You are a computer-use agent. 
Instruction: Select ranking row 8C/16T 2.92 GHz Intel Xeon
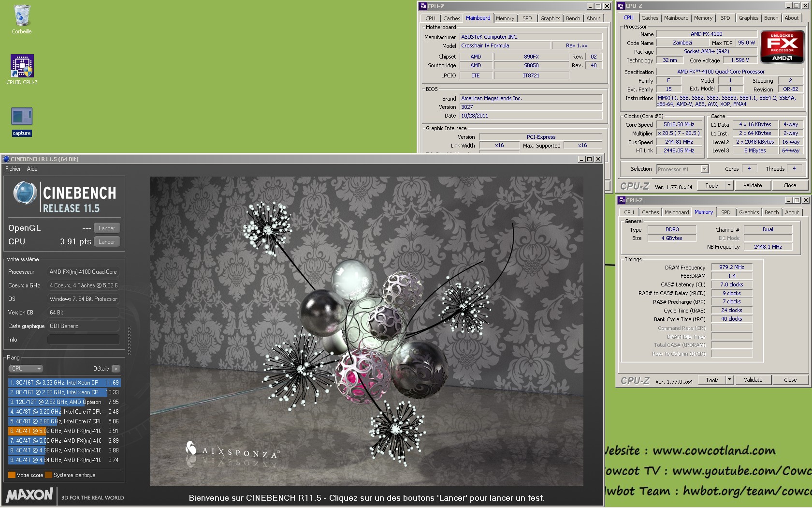coord(64,392)
